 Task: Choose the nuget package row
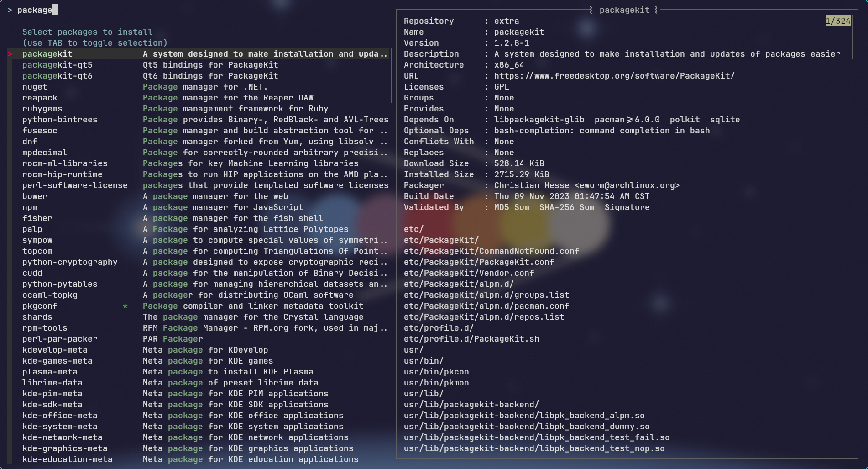[x=198, y=87]
